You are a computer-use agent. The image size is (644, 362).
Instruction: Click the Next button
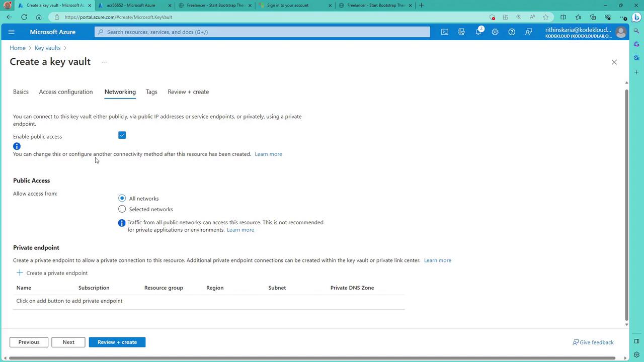click(68, 342)
